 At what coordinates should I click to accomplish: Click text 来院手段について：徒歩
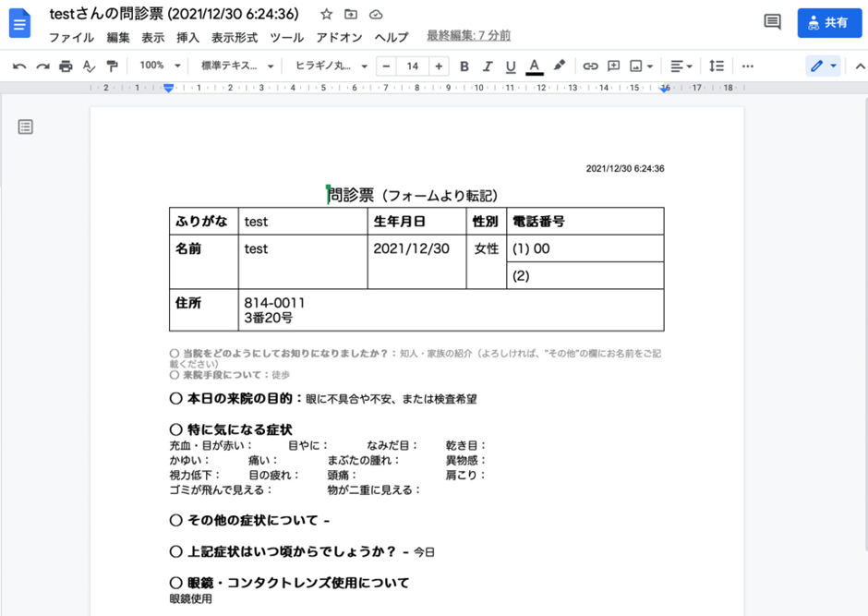(x=230, y=375)
